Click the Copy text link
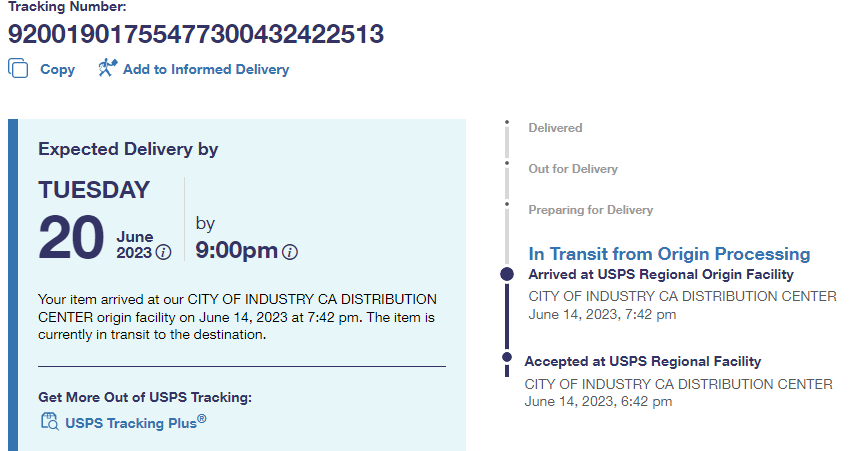This screenshot has height=451, width=860. (x=57, y=70)
